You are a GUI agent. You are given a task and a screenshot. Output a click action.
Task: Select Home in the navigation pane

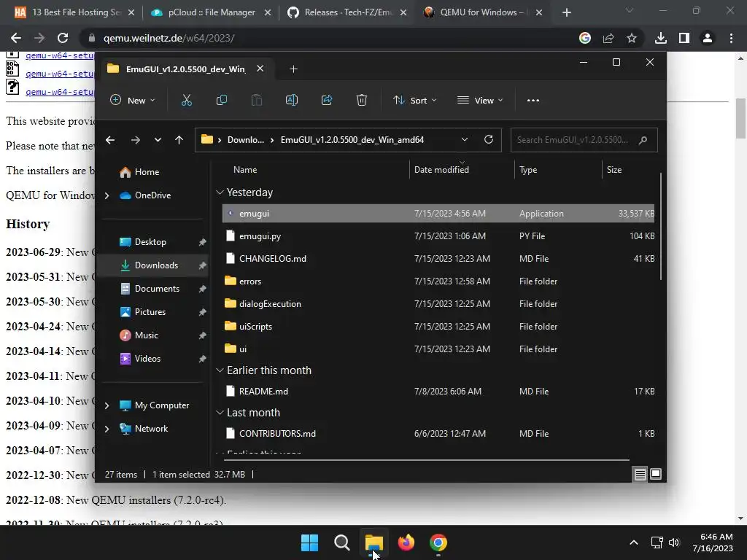click(x=147, y=172)
